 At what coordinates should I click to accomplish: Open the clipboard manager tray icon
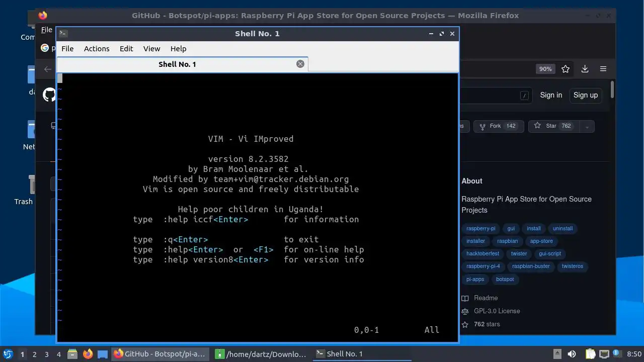(x=590, y=354)
